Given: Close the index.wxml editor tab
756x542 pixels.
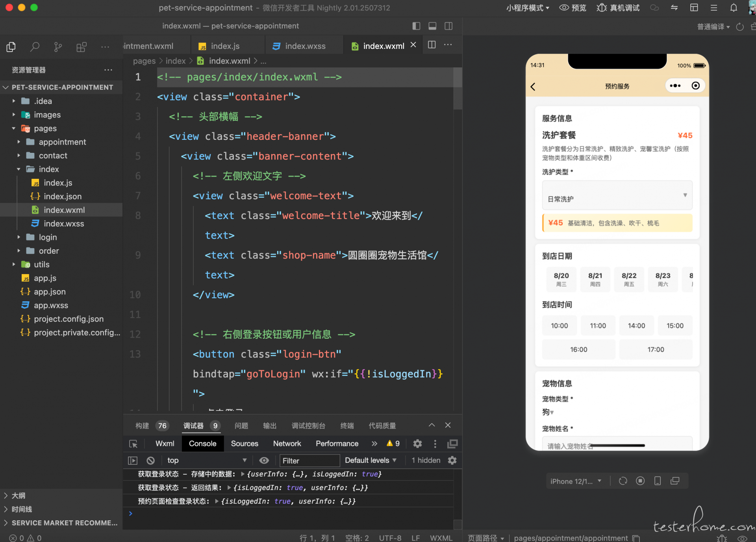Looking at the screenshot, I should tap(413, 45).
